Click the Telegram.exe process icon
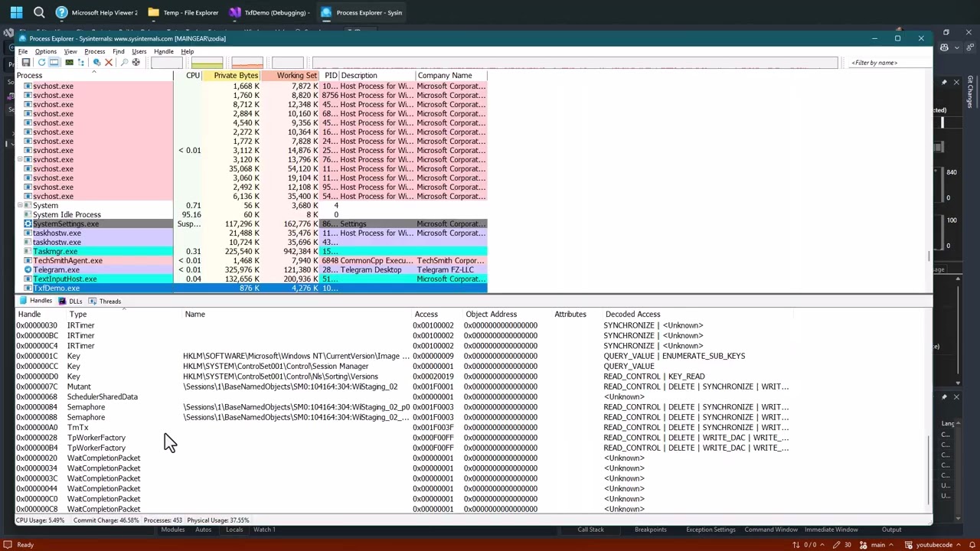 coord(28,270)
